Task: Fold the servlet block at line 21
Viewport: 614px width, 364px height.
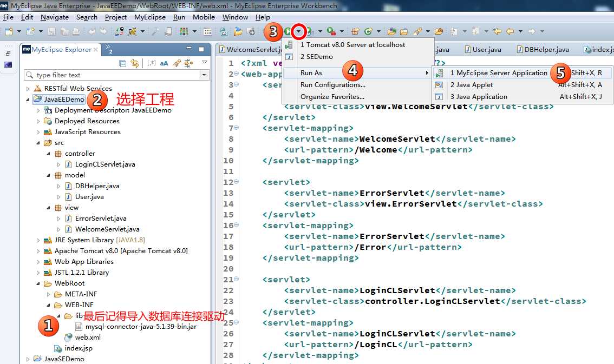Action: click(x=237, y=279)
